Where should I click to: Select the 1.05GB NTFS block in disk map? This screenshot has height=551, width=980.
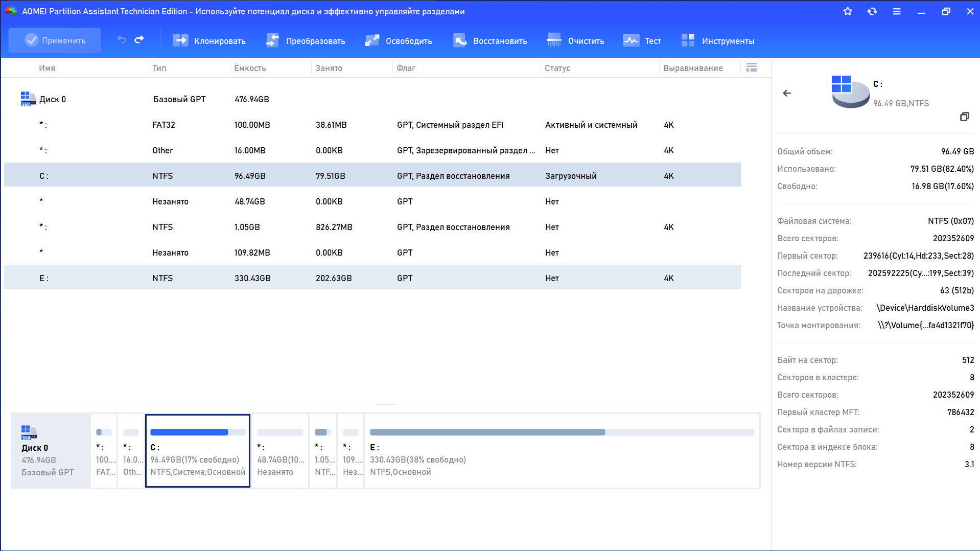point(323,451)
